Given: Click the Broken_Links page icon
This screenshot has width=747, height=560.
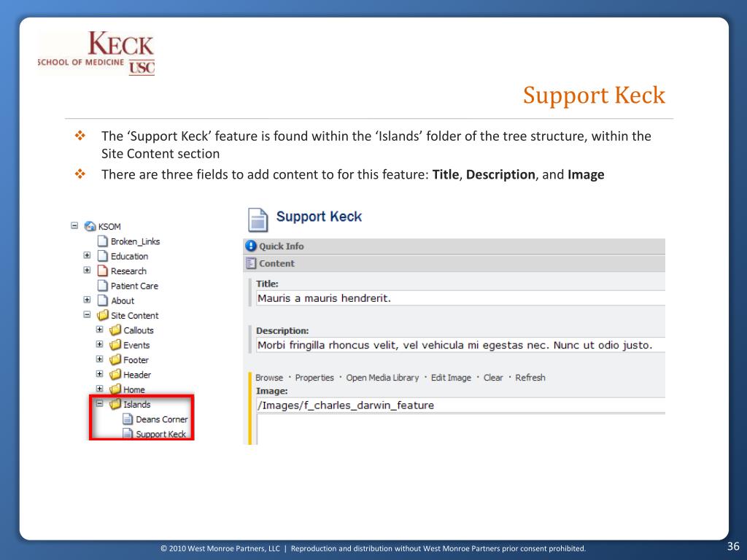Looking at the screenshot, I should [x=102, y=241].
